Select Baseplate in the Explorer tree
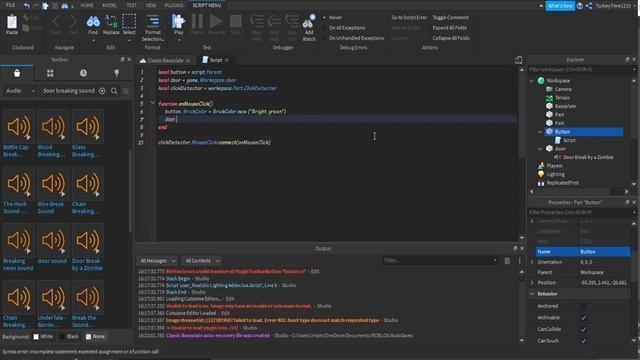640x360 pixels. click(x=565, y=106)
